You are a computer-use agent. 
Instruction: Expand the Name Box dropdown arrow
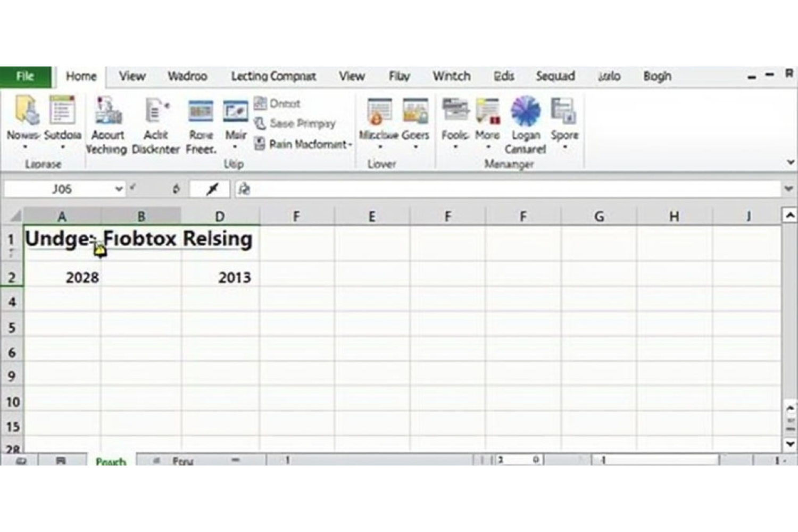click(119, 189)
